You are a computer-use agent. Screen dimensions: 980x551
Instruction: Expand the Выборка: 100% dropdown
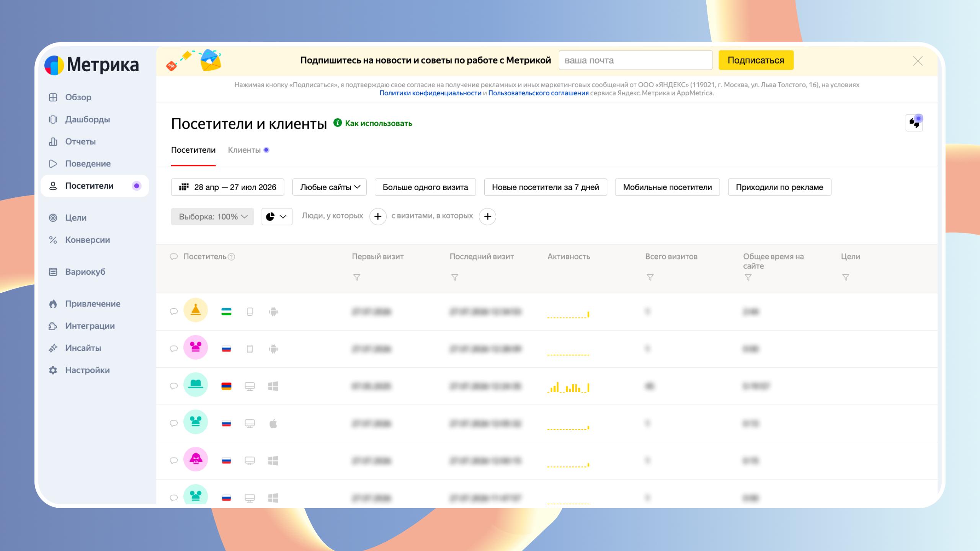[212, 217]
